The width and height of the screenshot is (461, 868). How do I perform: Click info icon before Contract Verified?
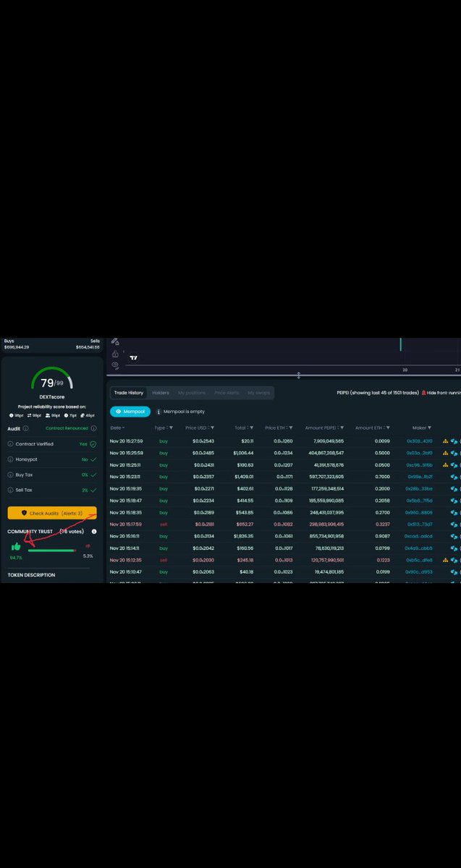click(11, 443)
